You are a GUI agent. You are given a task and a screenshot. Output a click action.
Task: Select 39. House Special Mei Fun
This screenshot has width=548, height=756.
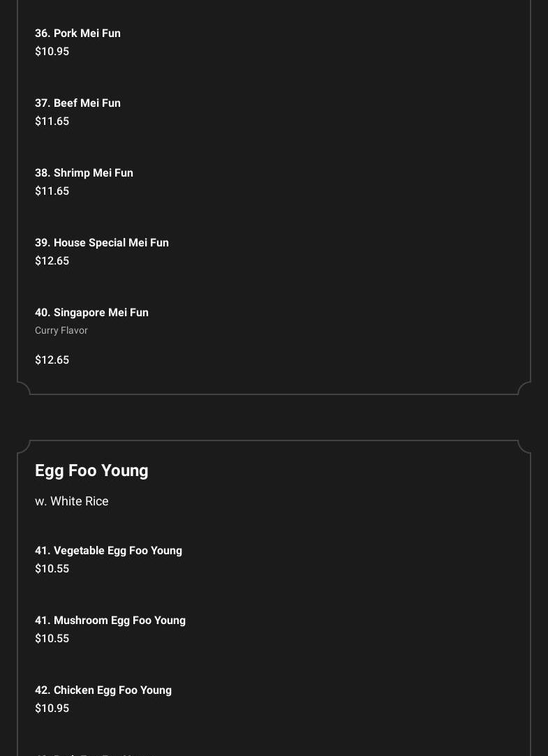(102, 243)
